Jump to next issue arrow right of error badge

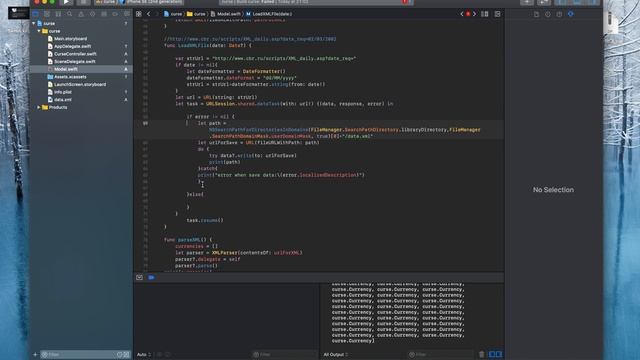pyautogui.click(x=474, y=14)
